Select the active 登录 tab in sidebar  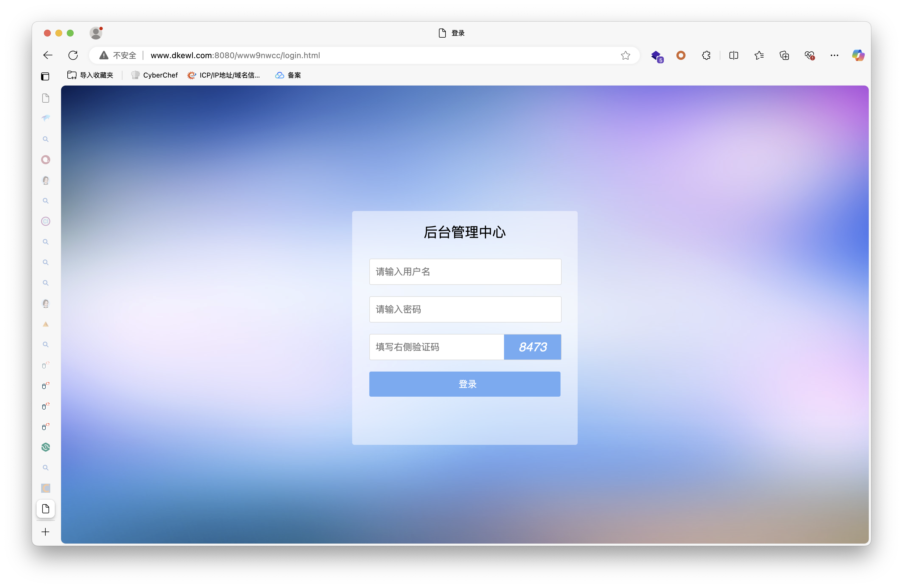coord(46,509)
